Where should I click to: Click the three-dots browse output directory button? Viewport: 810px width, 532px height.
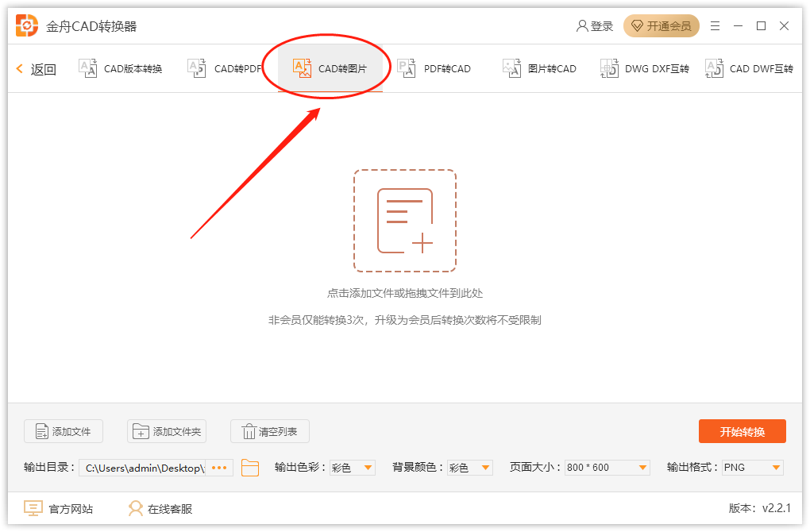(x=219, y=468)
